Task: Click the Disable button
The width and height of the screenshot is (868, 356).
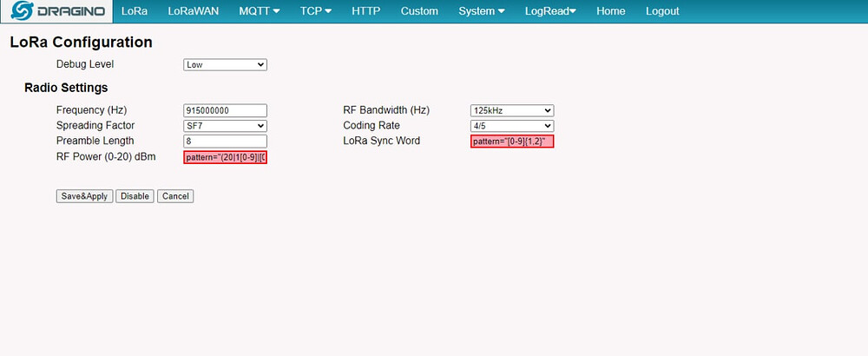Action: pyautogui.click(x=135, y=196)
